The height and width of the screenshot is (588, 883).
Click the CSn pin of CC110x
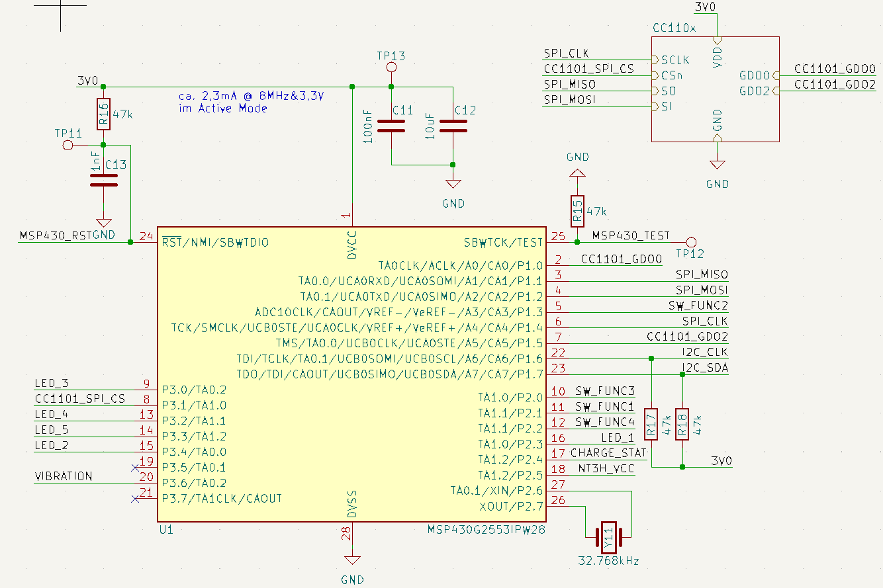click(667, 75)
